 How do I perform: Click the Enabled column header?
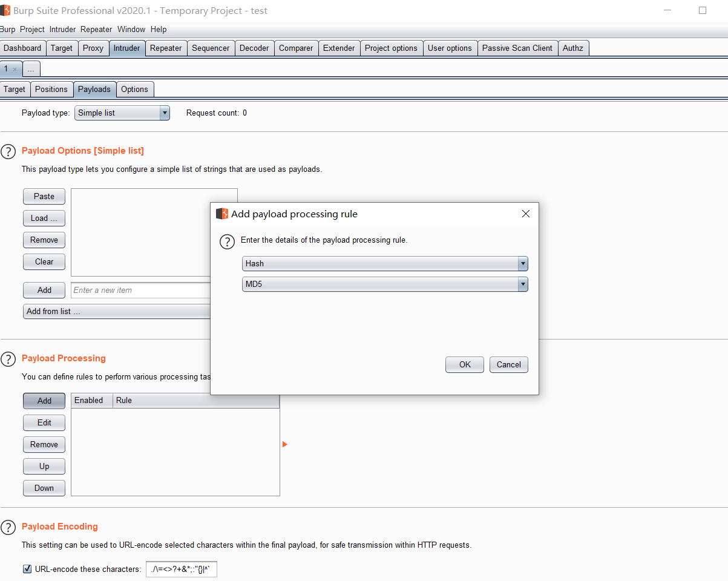tap(92, 401)
